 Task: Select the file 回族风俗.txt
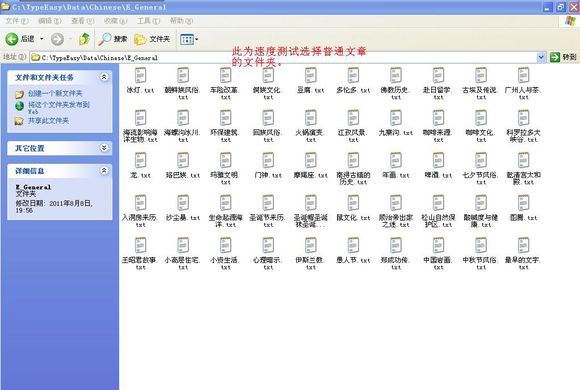(x=268, y=126)
